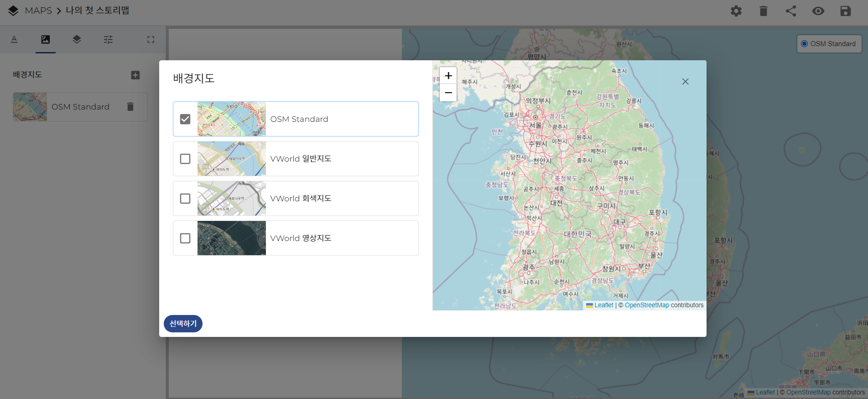The image size is (868, 399).
Task: Delete OSM Standard from background list
Action: pos(130,107)
